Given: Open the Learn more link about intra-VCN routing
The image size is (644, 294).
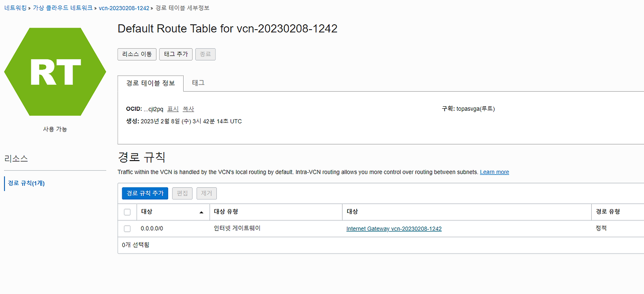Looking at the screenshot, I should (494, 172).
